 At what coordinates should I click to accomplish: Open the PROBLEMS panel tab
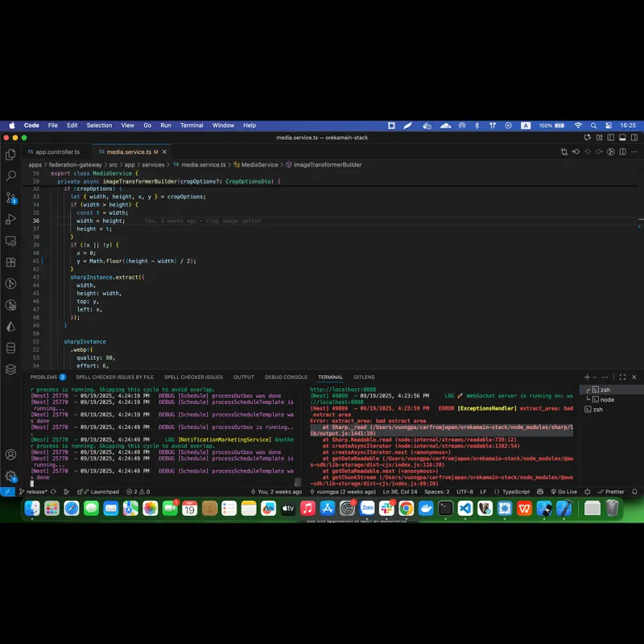click(x=44, y=377)
